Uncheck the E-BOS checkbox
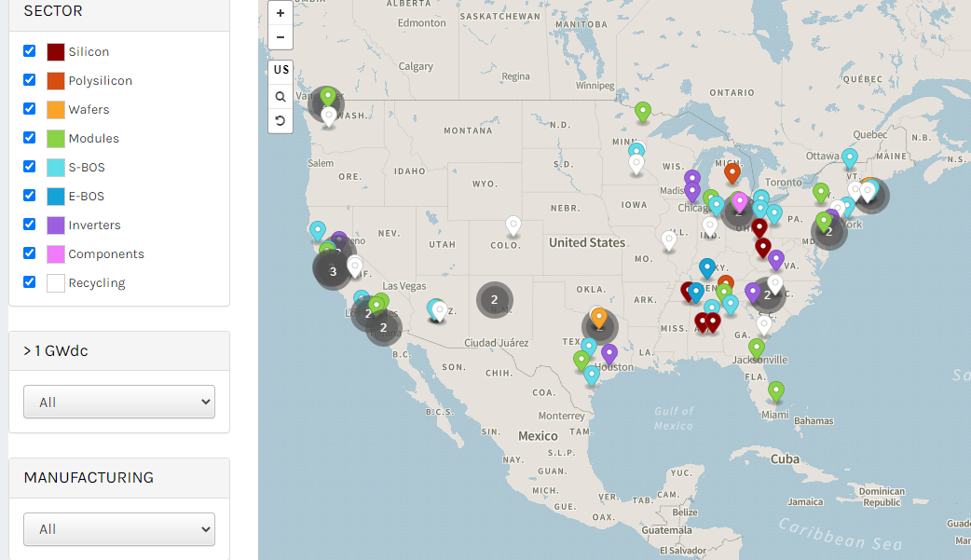Viewport: 971px width, 560px height. tap(29, 196)
